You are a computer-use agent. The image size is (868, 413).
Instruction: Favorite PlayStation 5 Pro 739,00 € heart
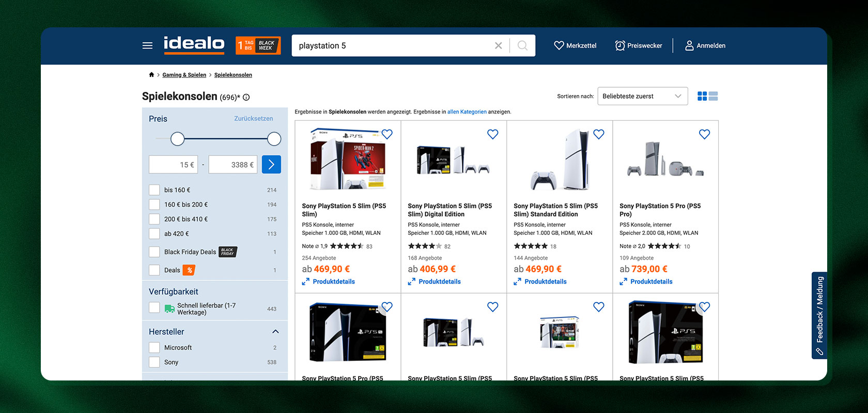[704, 134]
